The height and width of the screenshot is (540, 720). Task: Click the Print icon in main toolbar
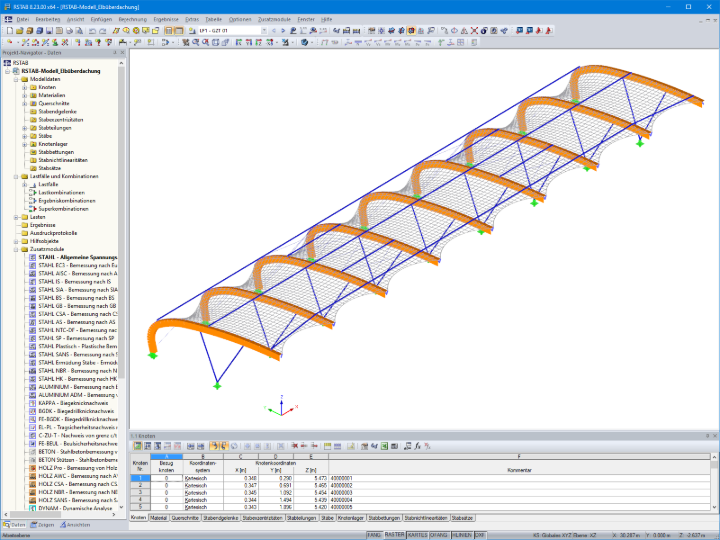click(x=69, y=31)
